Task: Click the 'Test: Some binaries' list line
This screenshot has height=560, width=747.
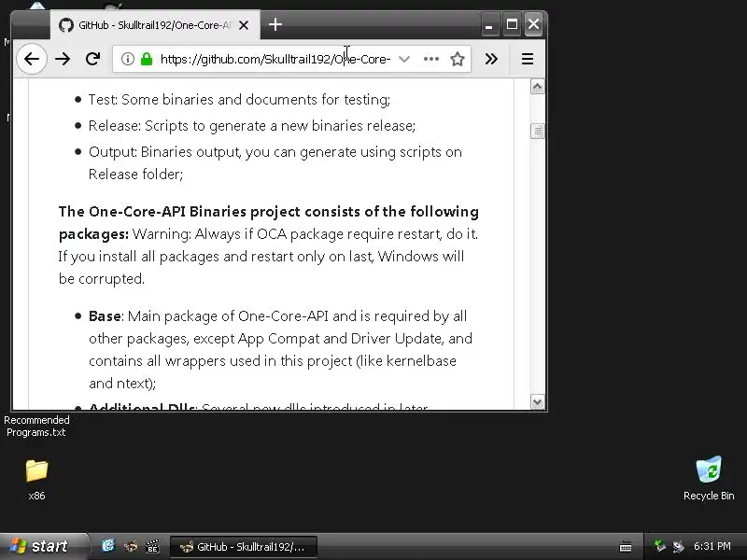Action: [239, 100]
